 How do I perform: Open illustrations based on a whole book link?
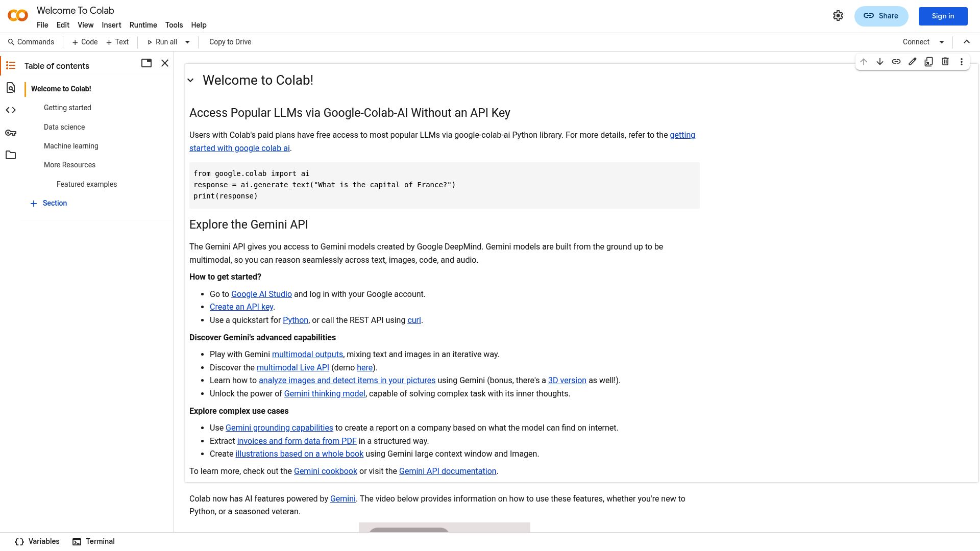pos(299,454)
